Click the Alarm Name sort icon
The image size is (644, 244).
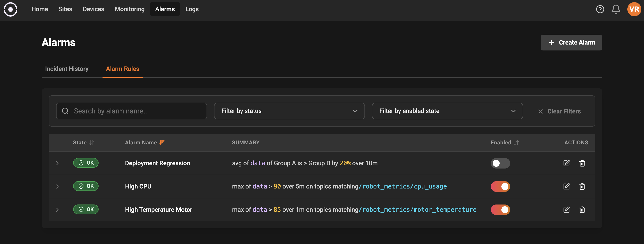(162, 143)
